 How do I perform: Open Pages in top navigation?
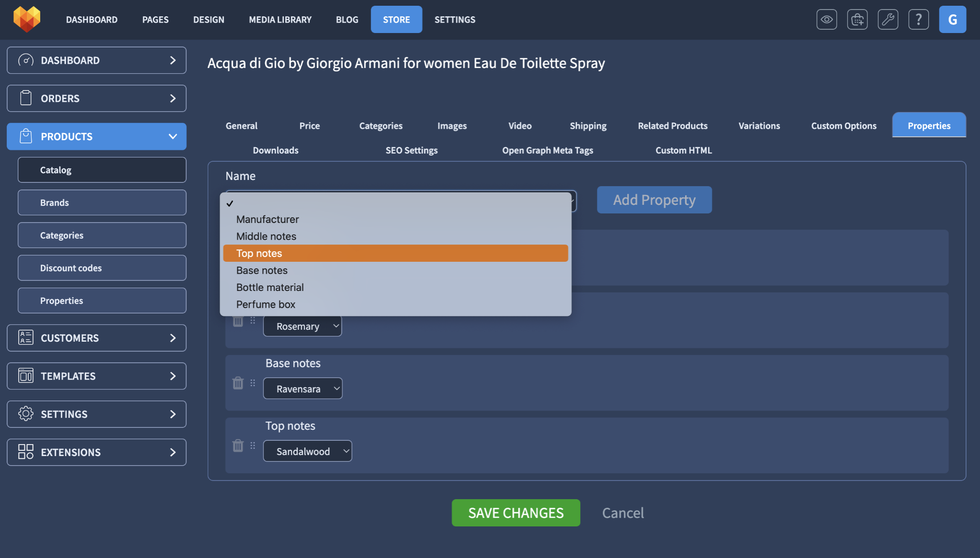click(155, 20)
